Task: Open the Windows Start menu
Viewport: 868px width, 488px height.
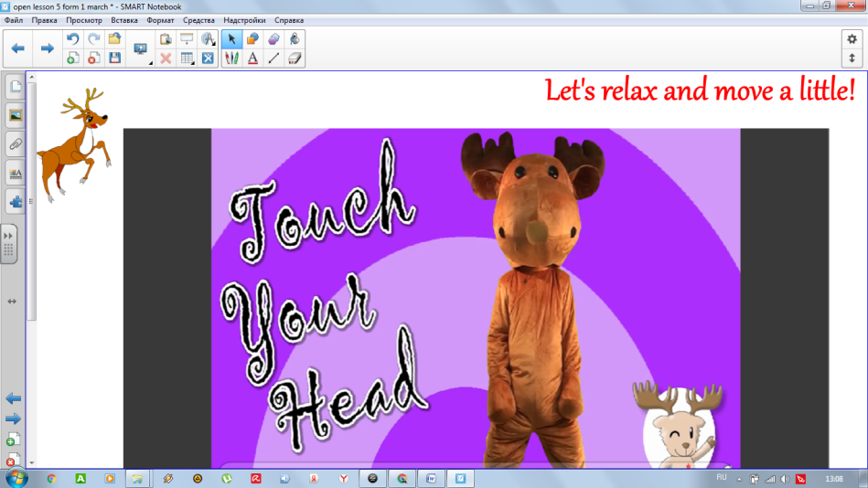Action: click(16, 478)
